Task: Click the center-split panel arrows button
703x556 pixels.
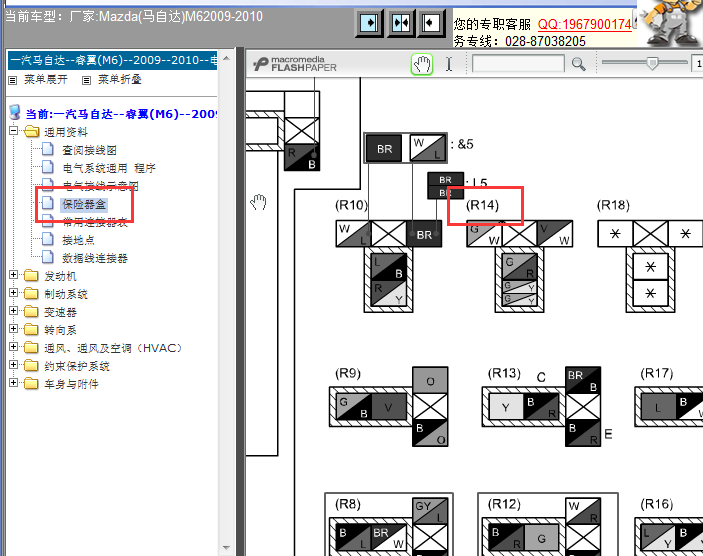Action: (x=400, y=22)
